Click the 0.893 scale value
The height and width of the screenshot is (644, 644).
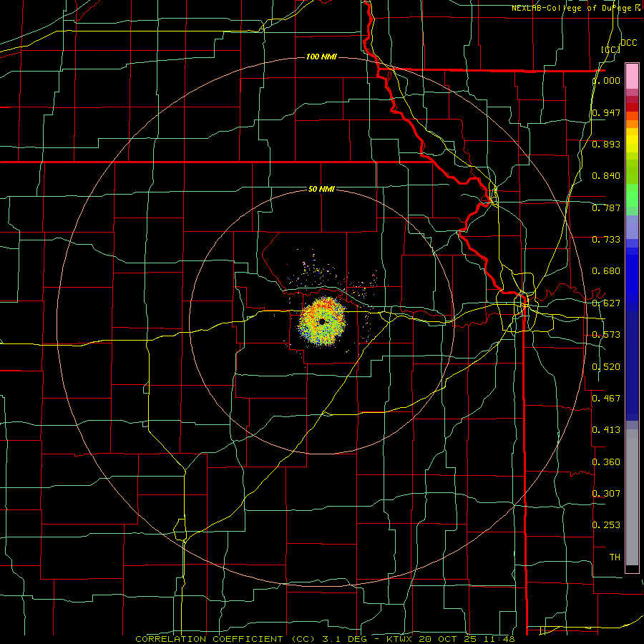[606, 144]
